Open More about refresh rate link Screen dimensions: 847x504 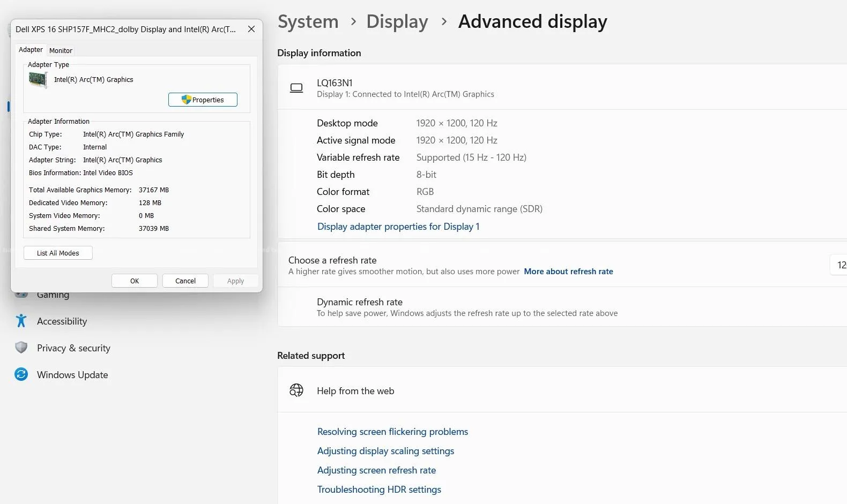[x=568, y=272]
